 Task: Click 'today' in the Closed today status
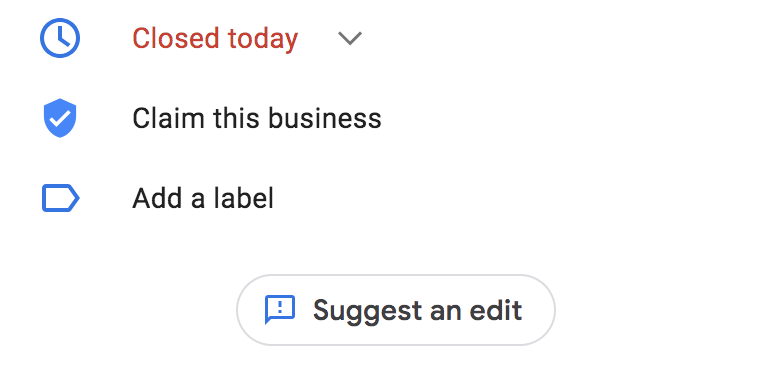(263, 40)
